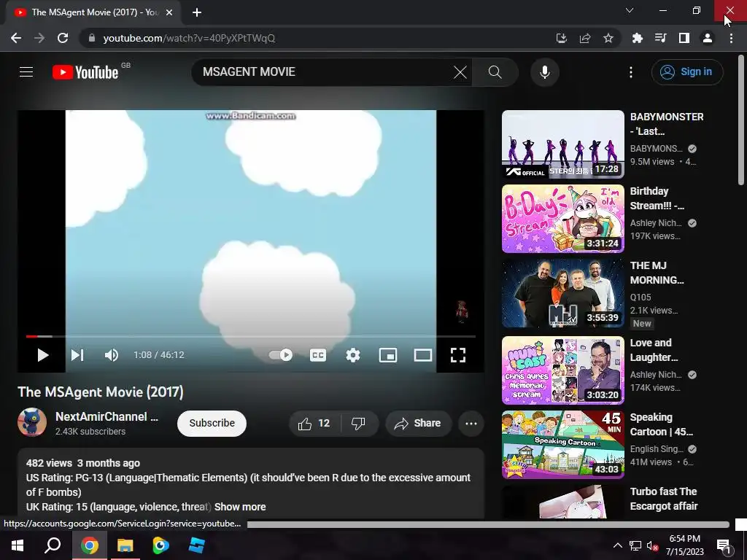Open more actions ellipsis under video
This screenshot has height=560, width=747.
click(471, 424)
